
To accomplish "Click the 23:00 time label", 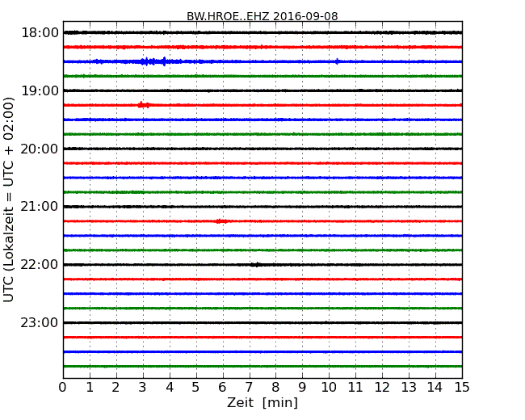I will tap(40, 323).
